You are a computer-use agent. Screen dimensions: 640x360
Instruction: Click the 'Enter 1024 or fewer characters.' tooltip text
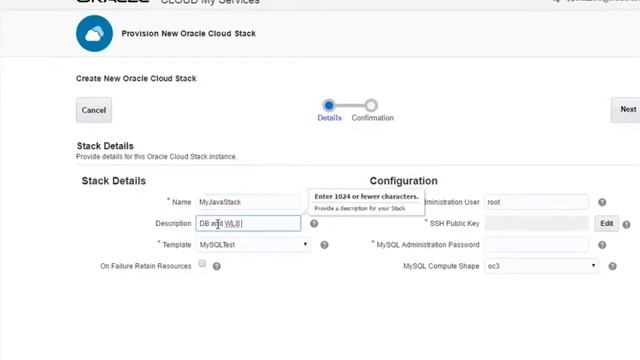coord(366,196)
